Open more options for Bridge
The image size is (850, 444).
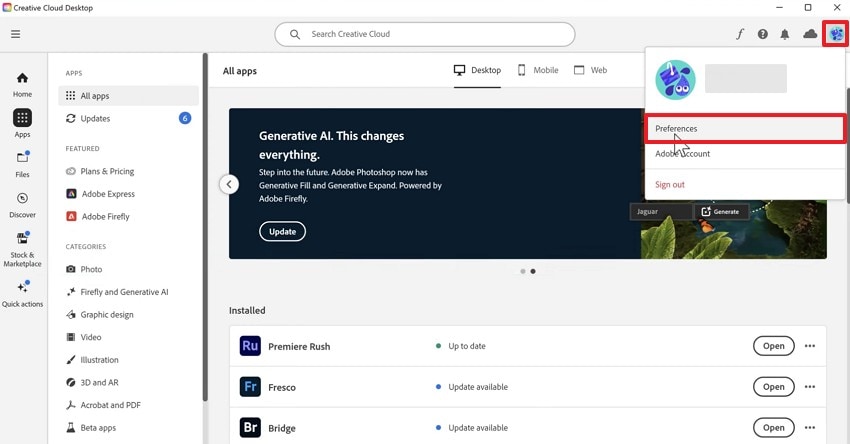(810, 428)
